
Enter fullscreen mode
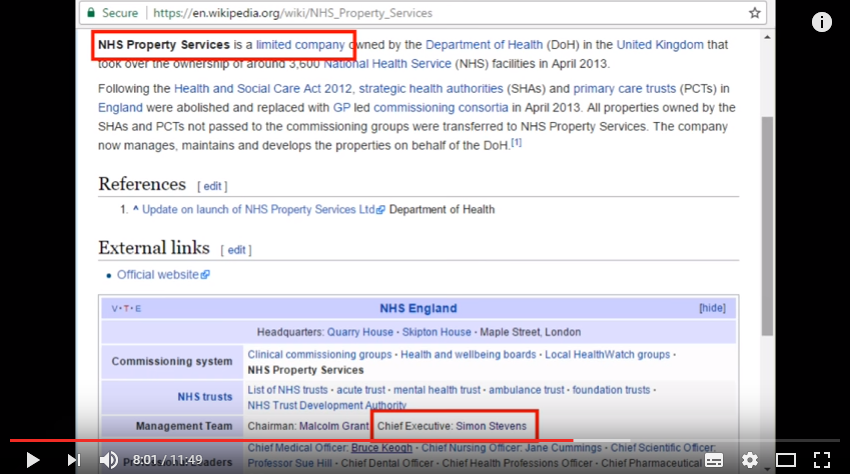822,460
